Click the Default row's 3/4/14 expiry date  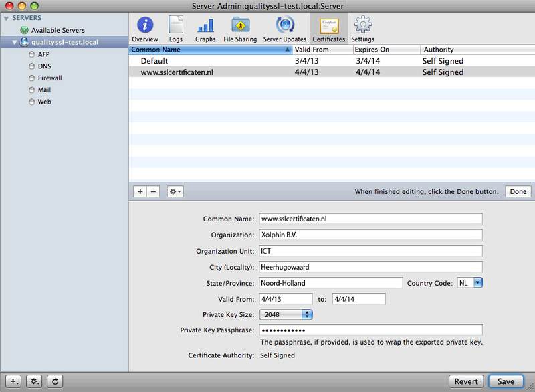click(368, 61)
